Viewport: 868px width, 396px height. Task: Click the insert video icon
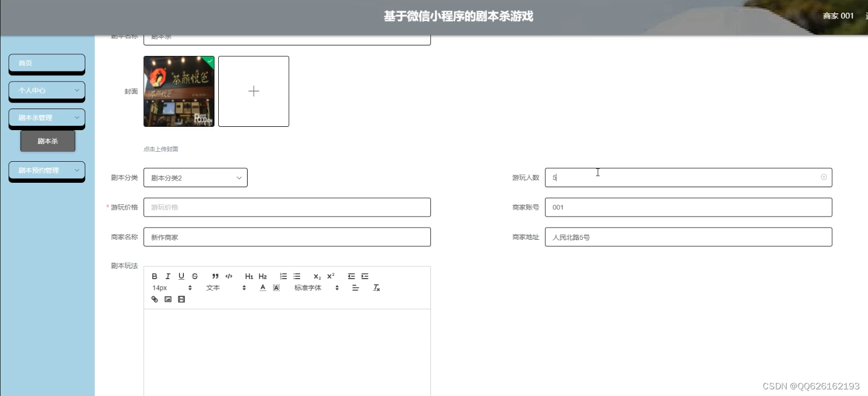point(181,299)
